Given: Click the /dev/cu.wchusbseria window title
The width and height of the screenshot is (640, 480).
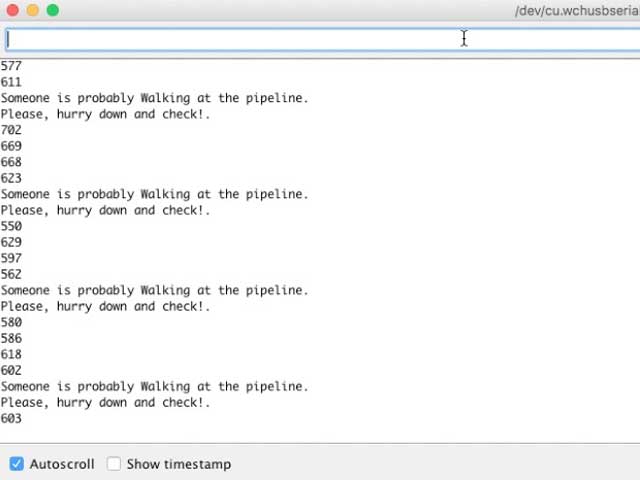Looking at the screenshot, I should tap(576, 11).
